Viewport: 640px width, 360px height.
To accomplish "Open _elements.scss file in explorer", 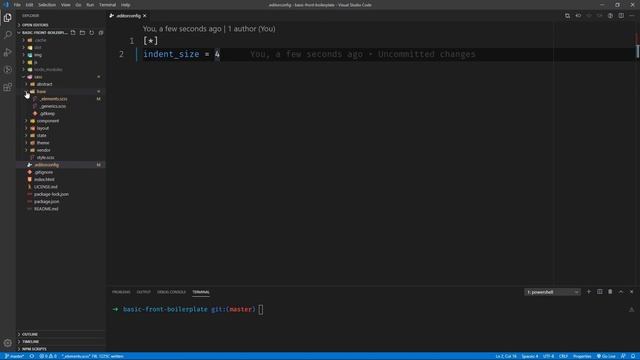I will 61,99.
